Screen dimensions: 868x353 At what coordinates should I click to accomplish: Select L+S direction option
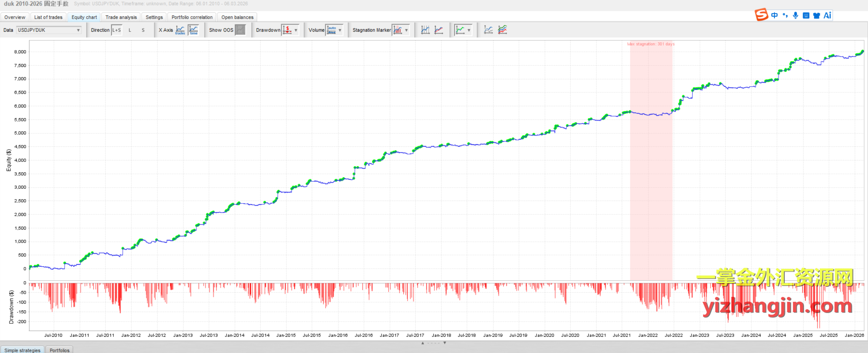pyautogui.click(x=117, y=30)
